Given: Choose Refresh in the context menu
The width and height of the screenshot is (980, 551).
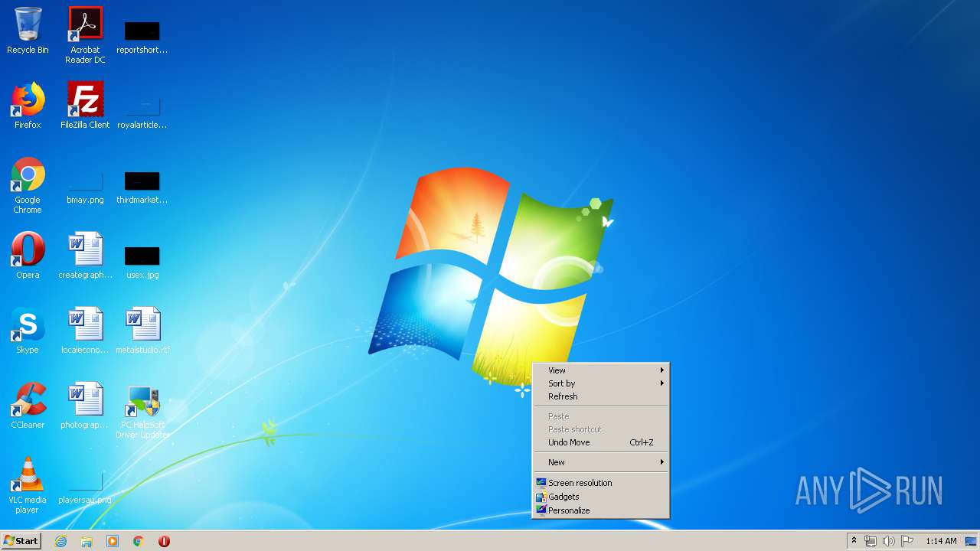Looking at the screenshot, I should pyautogui.click(x=600, y=396).
